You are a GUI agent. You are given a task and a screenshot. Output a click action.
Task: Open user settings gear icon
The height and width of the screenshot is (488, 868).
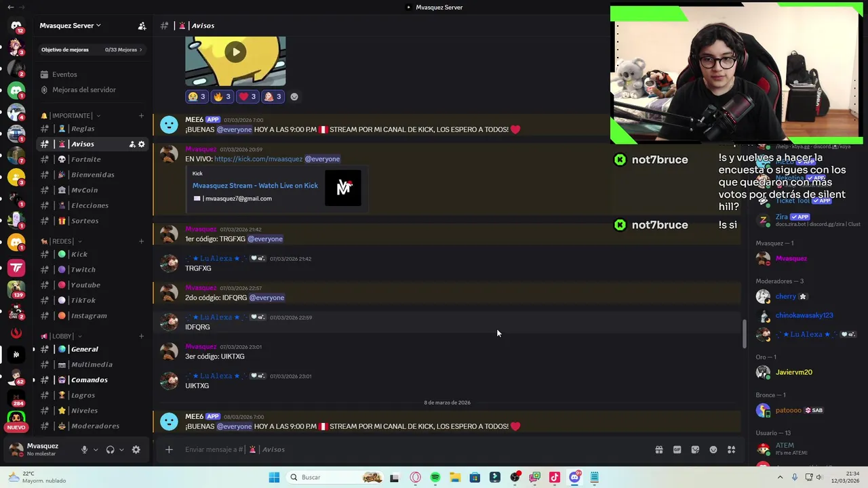point(136,449)
